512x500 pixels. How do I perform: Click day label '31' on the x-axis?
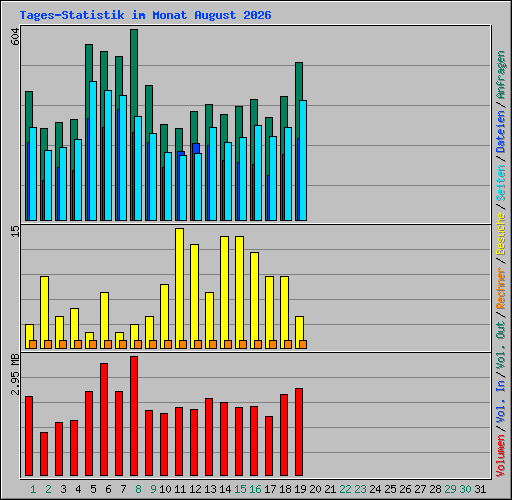480,489
